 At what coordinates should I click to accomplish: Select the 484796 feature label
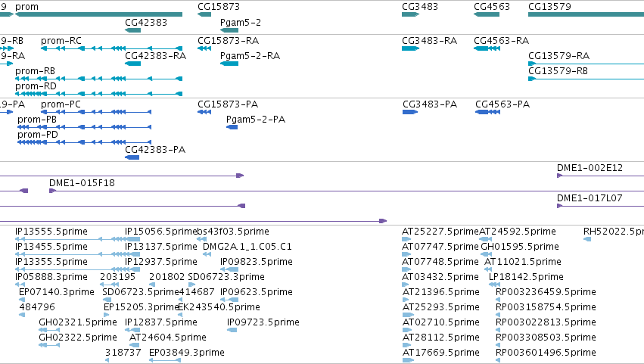point(37,307)
